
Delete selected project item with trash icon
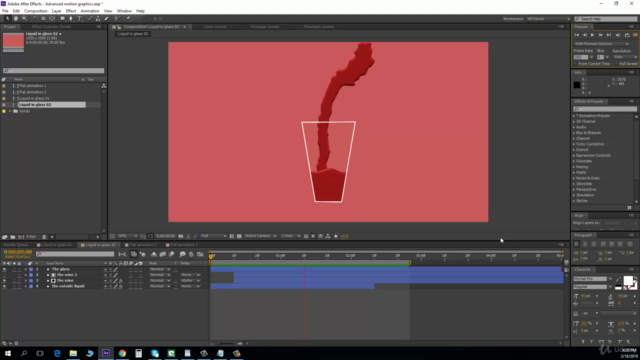[x=44, y=237]
